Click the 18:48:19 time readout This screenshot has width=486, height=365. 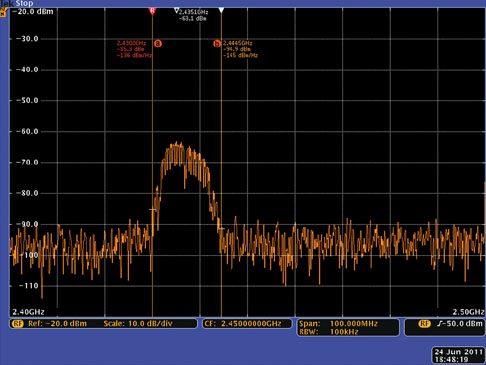click(451, 360)
